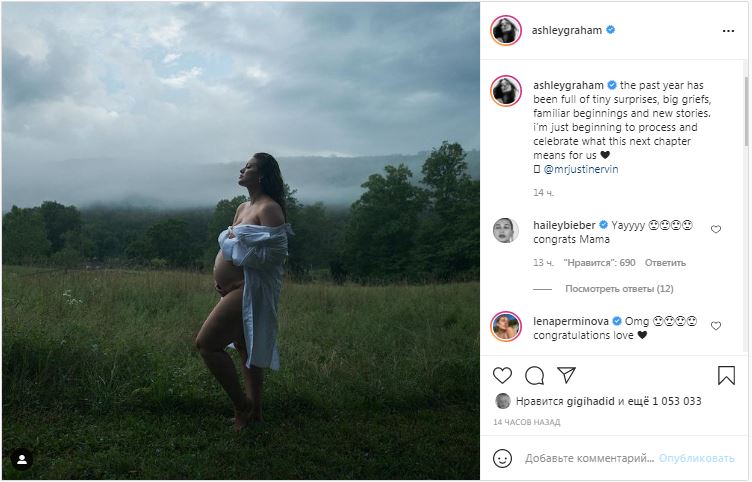Like the post with heart icon
The height and width of the screenshot is (482, 752).
point(503,376)
